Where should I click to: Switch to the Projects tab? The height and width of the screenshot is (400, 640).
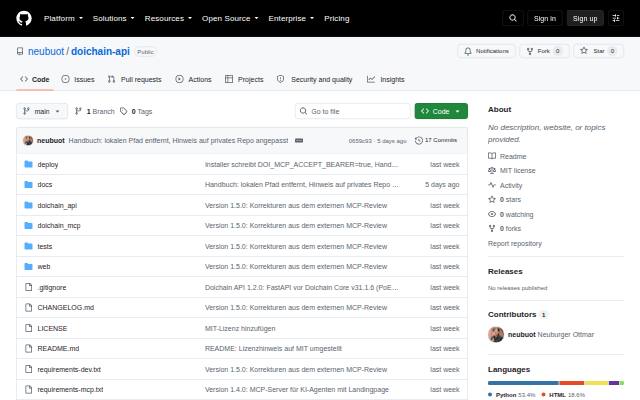click(x=244, y=79)
